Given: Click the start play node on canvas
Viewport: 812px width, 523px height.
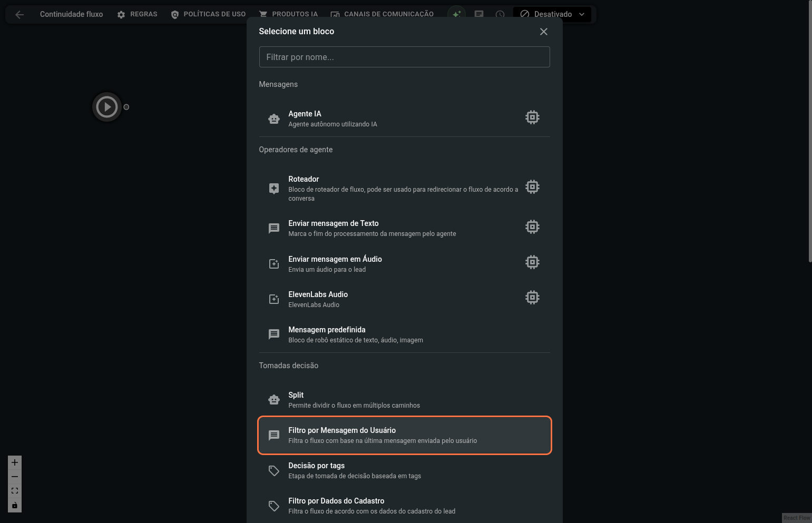Looking at the screenshot, I should click(x=107, y=107).
